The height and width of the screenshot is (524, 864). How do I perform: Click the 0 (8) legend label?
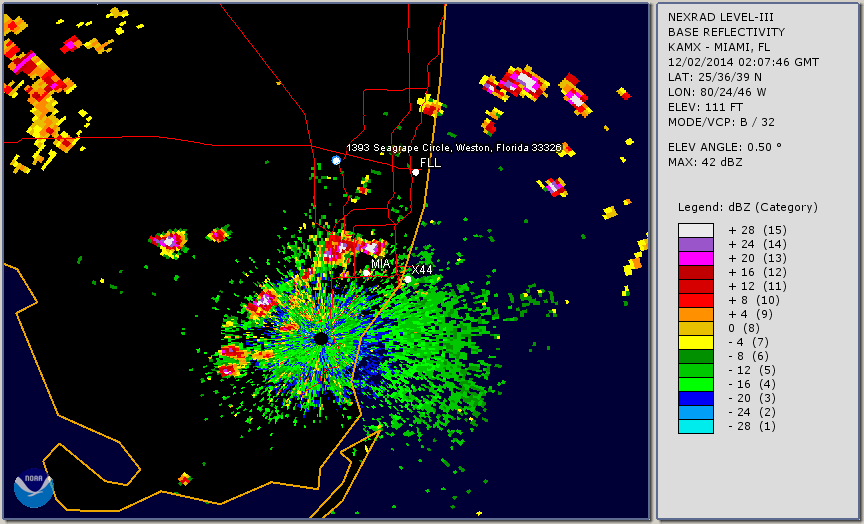pyautogui.click(x=744, y=328)
